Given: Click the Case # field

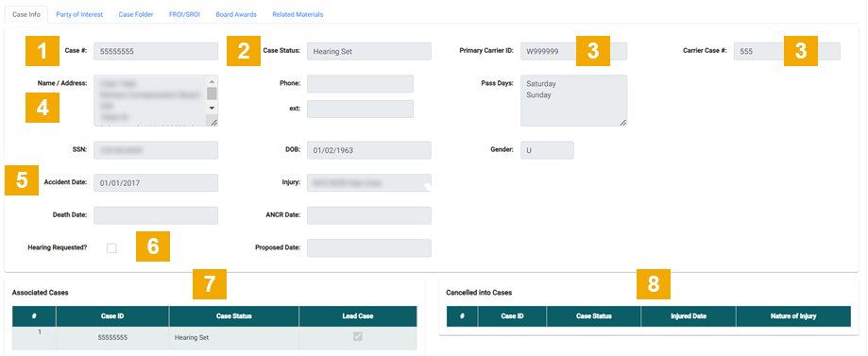Looking at the screenshot, I should 156,52.
